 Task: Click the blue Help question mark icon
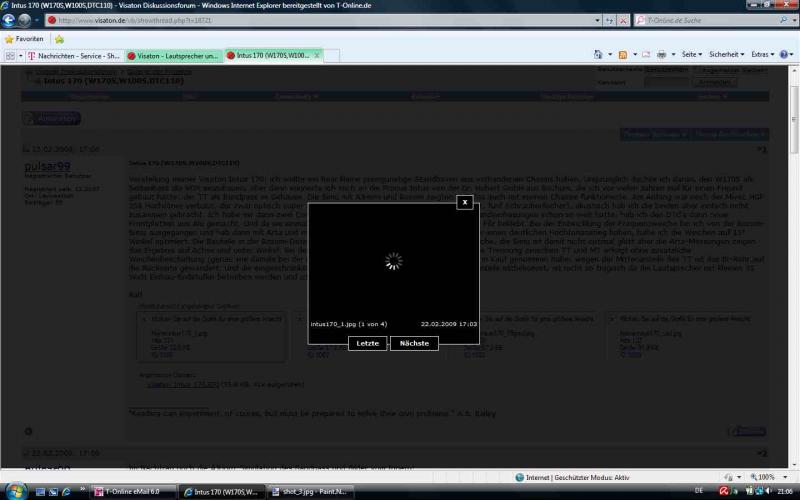(x=784, y=54)
